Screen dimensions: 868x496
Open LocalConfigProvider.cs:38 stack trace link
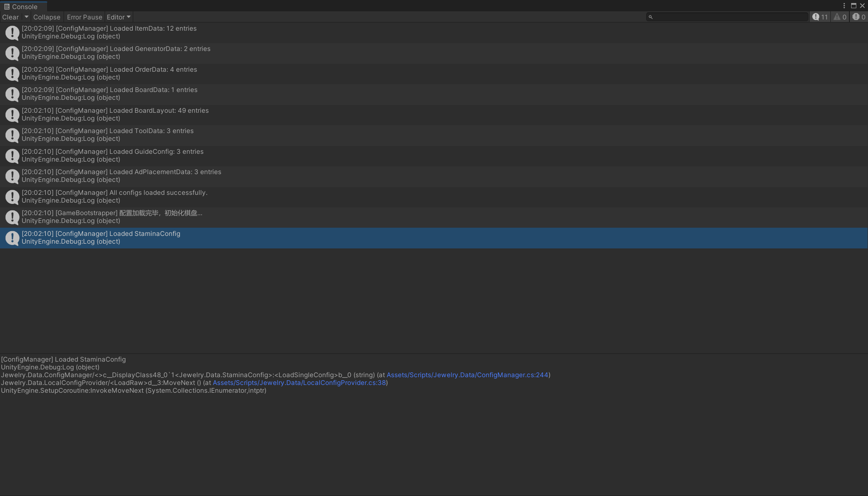point(299,383)
